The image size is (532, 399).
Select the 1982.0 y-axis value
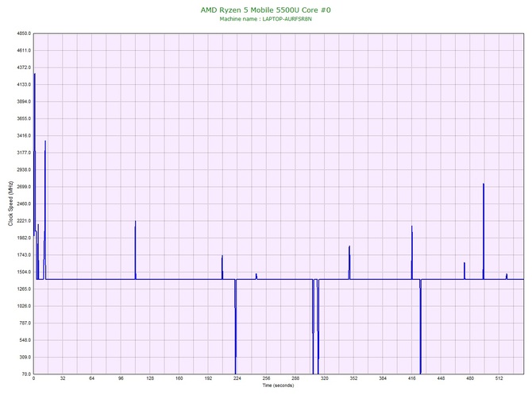[24, 238]
